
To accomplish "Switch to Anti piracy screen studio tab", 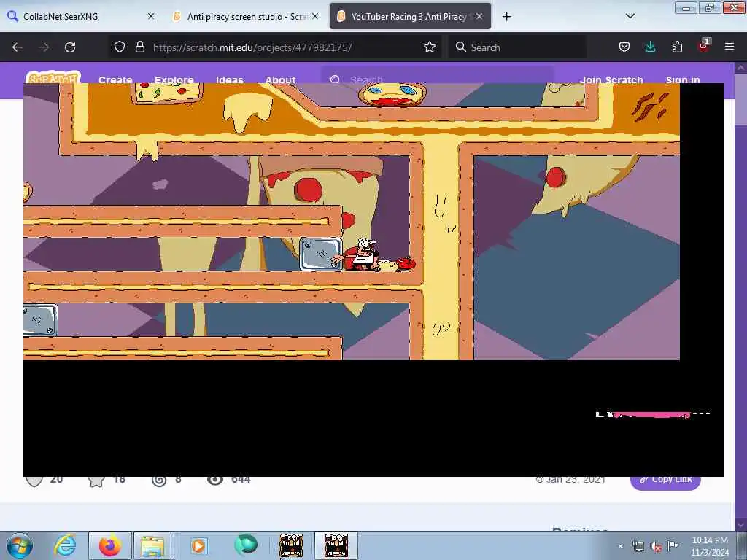I will point(246,16).
